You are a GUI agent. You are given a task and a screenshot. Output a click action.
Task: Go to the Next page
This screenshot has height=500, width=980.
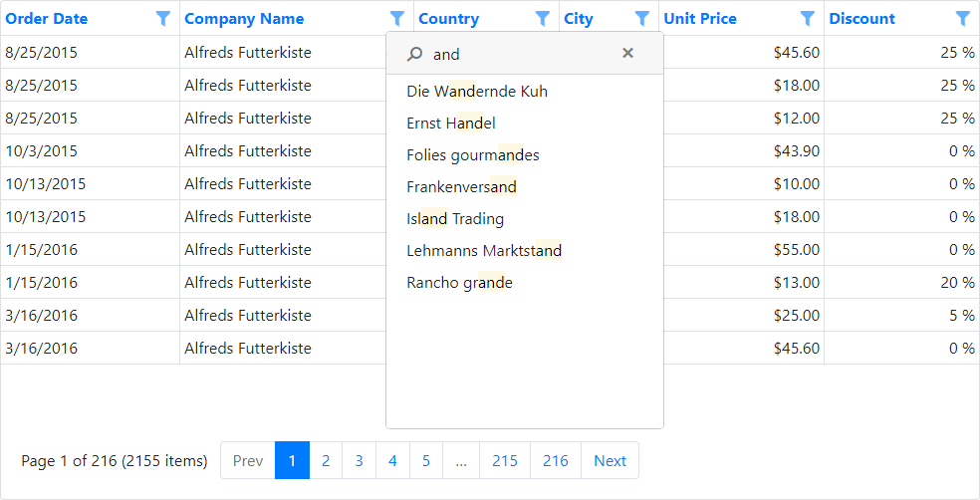pos(610,461)
